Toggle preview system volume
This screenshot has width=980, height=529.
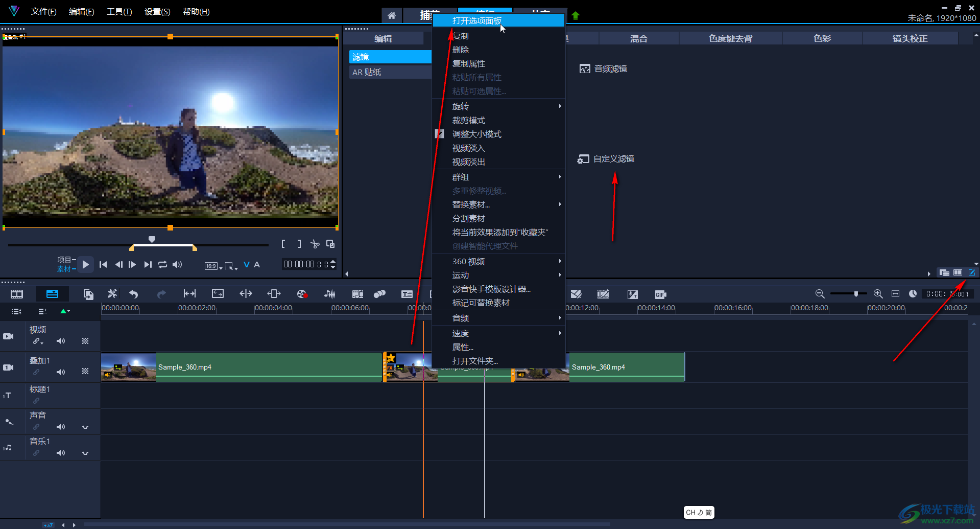click(x=177, y=265)
